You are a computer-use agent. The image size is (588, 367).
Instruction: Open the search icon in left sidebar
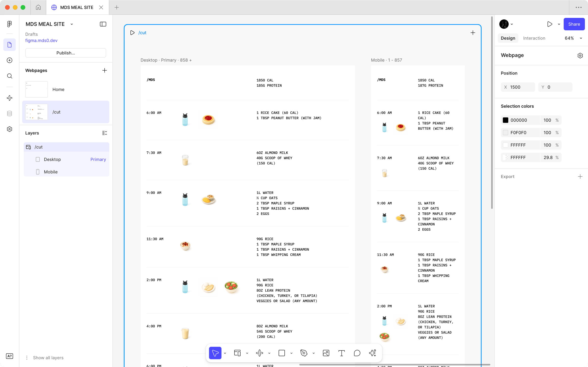coord(10,76)
